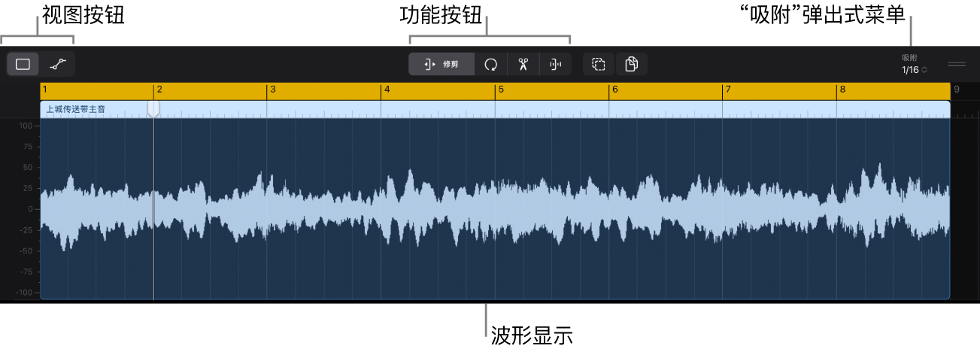Click bar 7 in the ruler
980x352 pixels.
[728, 90]
